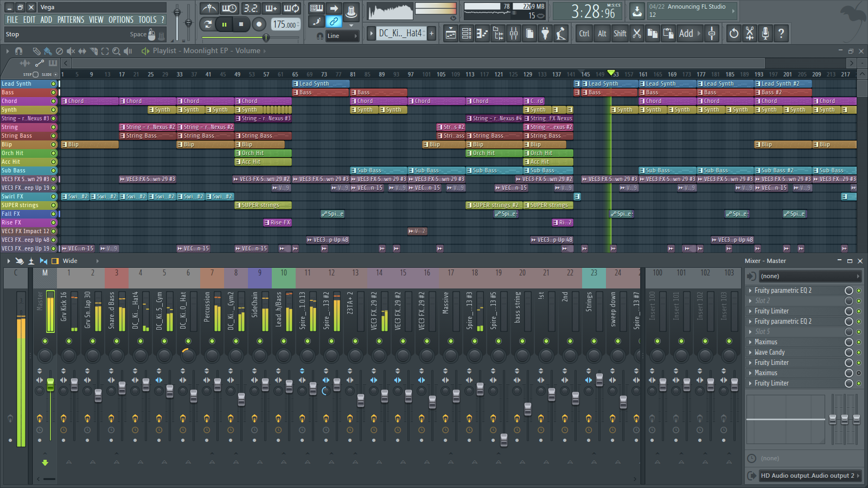The image size is (868, 488).
Task: Open the tempo tapper icon
Action: click(561, 34)
